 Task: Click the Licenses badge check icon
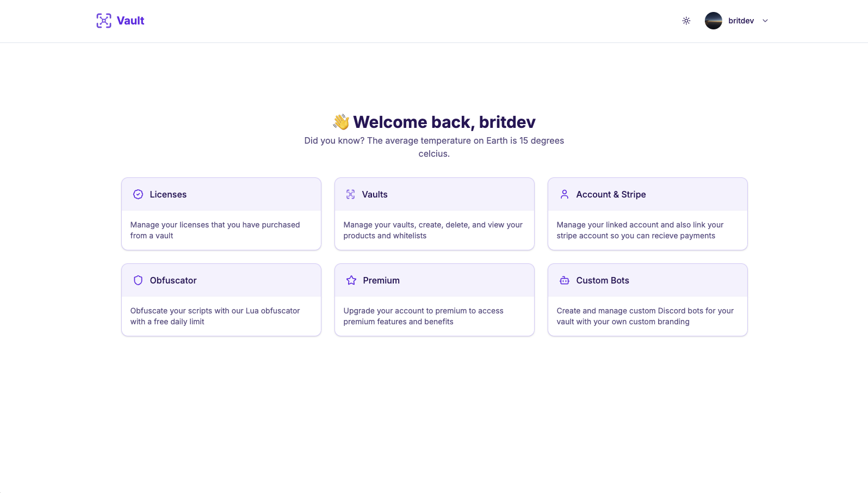[138, 194]
